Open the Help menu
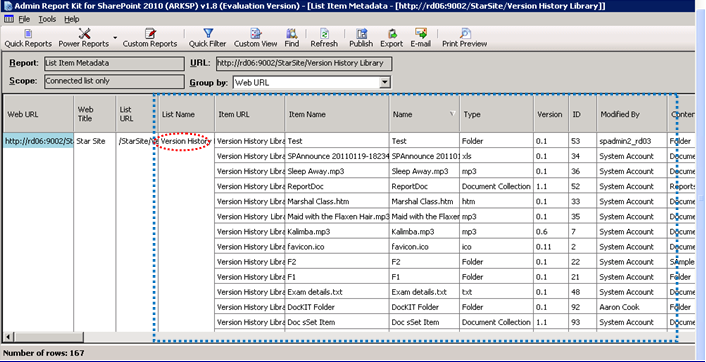 [72, 19]
